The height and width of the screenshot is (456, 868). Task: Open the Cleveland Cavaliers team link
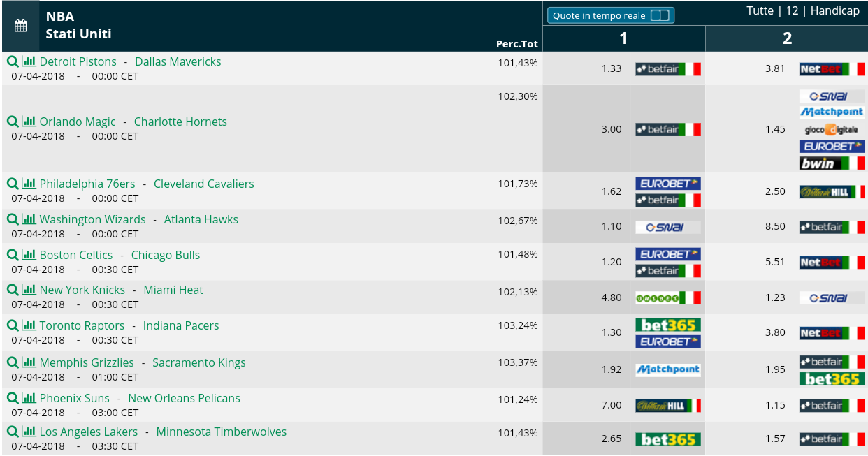pyautogui.click(x=204, y=184)
